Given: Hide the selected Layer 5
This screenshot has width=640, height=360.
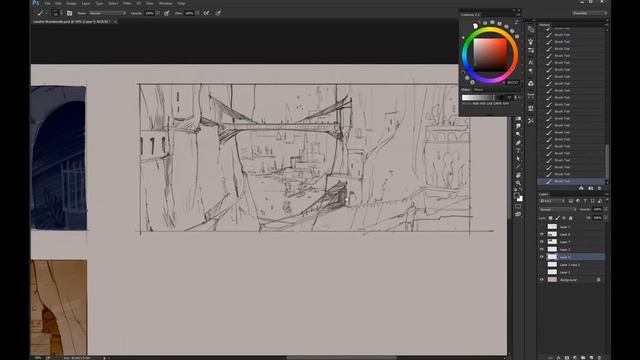Looking at the screenshot, I should pos(542,257).
